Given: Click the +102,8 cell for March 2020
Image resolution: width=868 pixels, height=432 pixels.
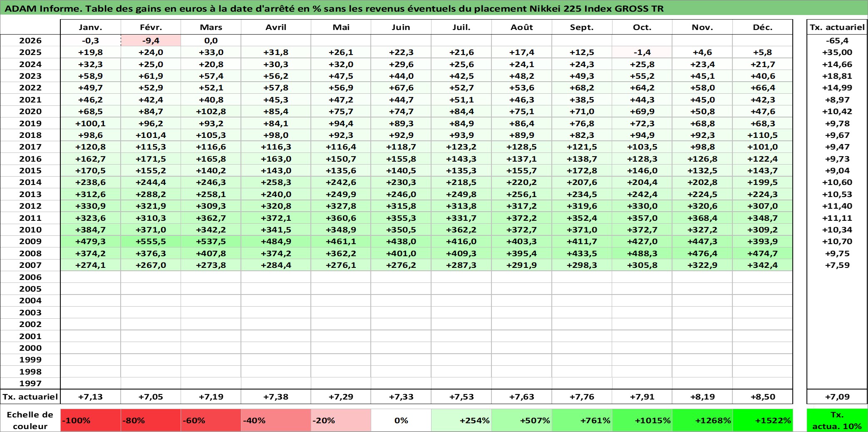Looking at the screenshot, I should [211, 111].
